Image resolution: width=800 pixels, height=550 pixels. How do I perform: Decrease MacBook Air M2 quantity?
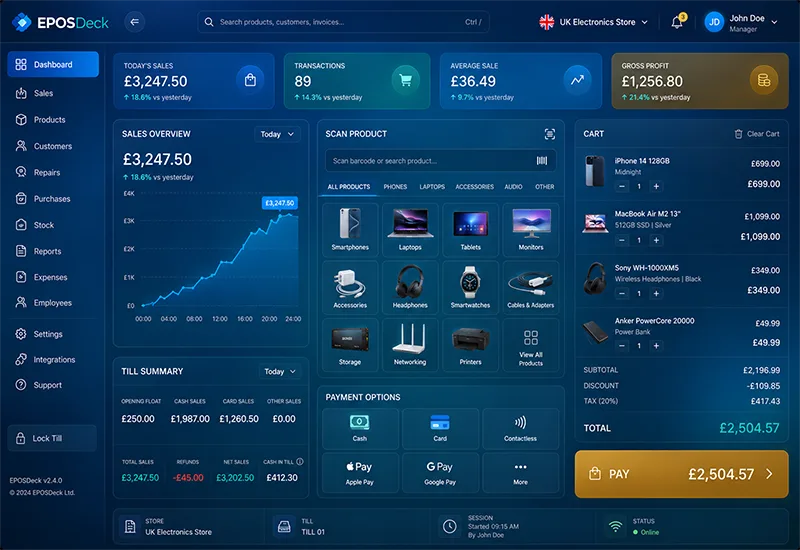pyautogui.click(x=621, y=240)
